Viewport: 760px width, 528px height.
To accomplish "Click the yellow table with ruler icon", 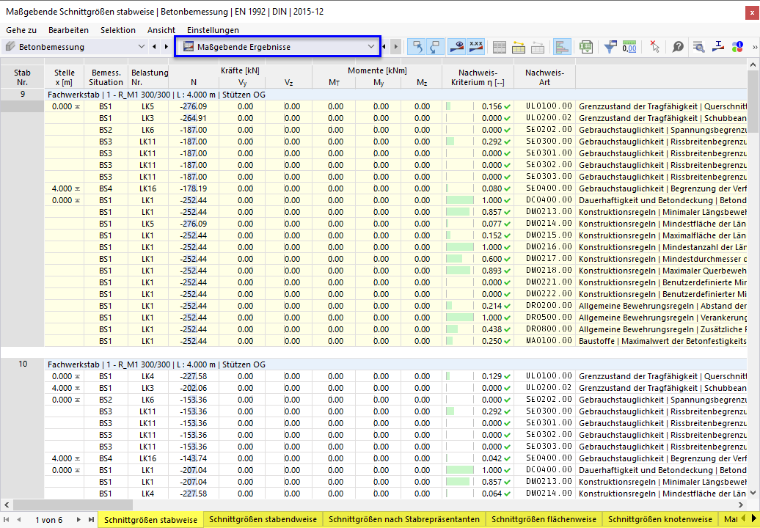I will click(518, 47).
